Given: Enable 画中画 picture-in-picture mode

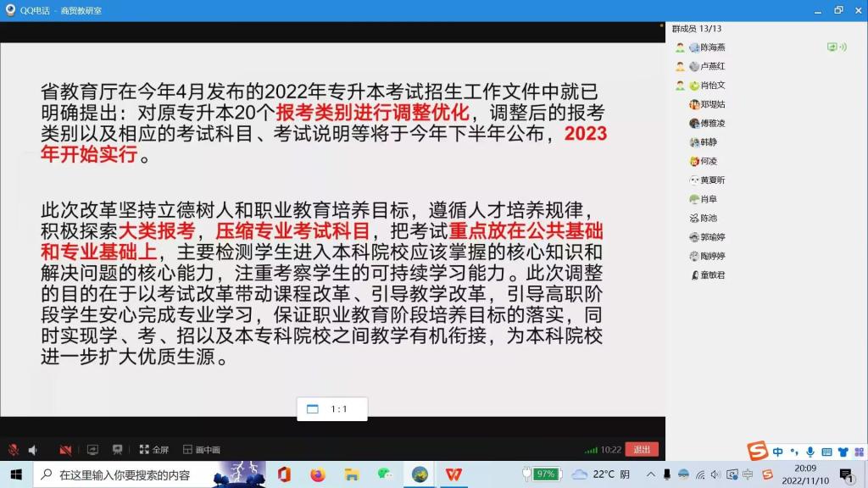Looking at the screenshot, I should 202,450.
